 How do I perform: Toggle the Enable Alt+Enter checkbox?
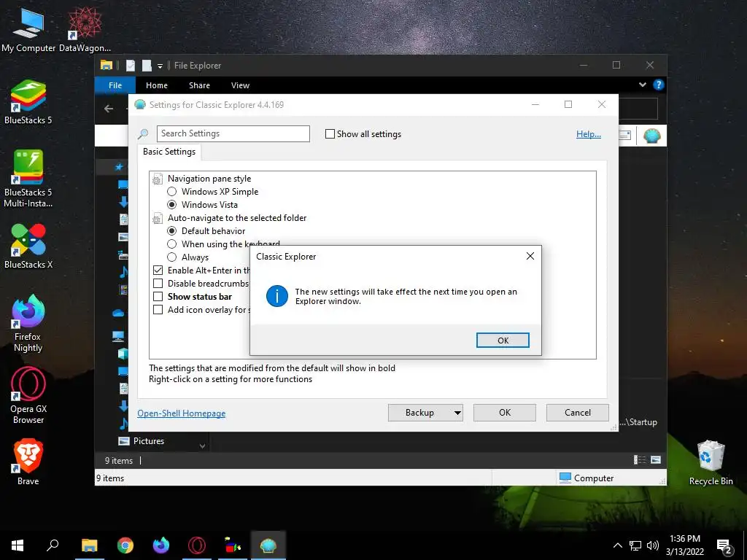point(158,270)
